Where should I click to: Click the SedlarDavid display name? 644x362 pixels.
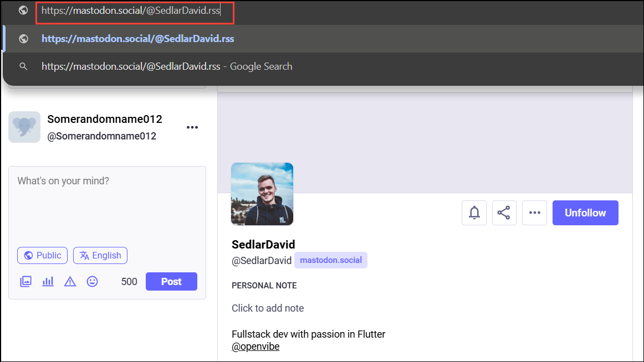(x=263, y=245)
